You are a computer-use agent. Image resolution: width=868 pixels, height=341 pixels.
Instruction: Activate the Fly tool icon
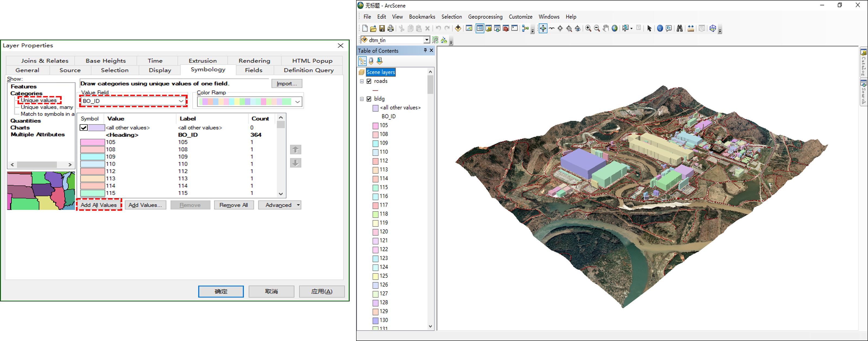pyautogui.click(x=552, y=29)
